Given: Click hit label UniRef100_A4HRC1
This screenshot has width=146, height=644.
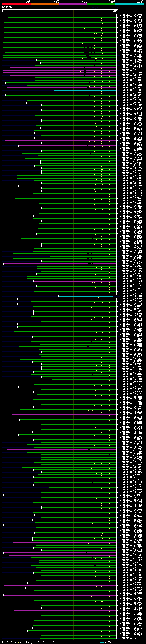Looking at the screenshot, I should pos(131,543).
